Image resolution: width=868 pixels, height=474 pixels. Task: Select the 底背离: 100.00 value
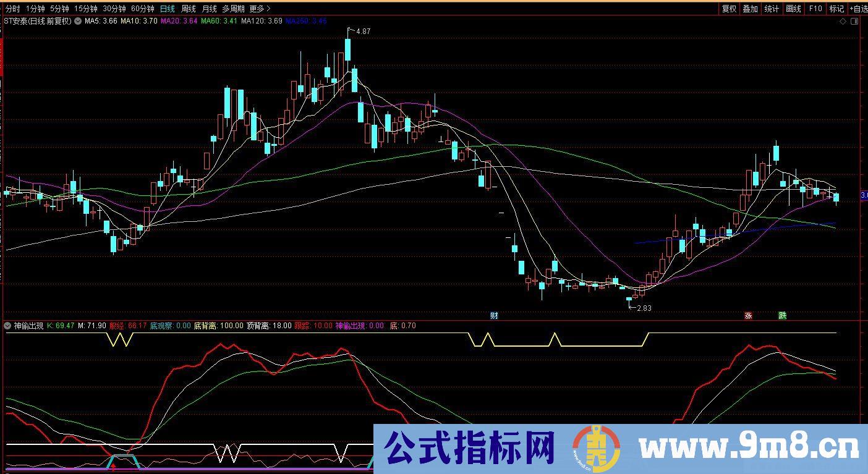(219, 326)
